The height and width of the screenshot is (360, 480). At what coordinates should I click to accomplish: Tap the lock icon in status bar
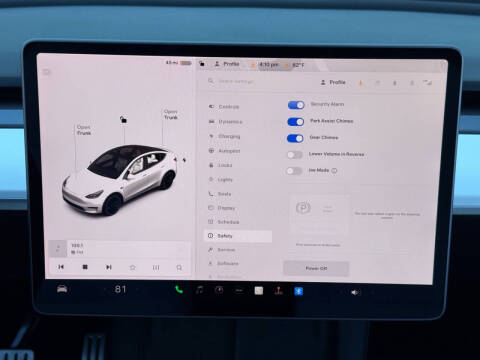[202, 63]
